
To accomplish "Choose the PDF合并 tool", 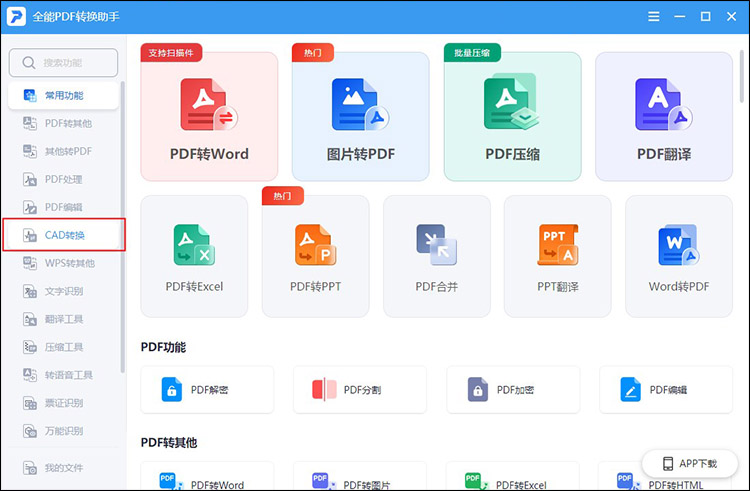I will tap(437, 256).
